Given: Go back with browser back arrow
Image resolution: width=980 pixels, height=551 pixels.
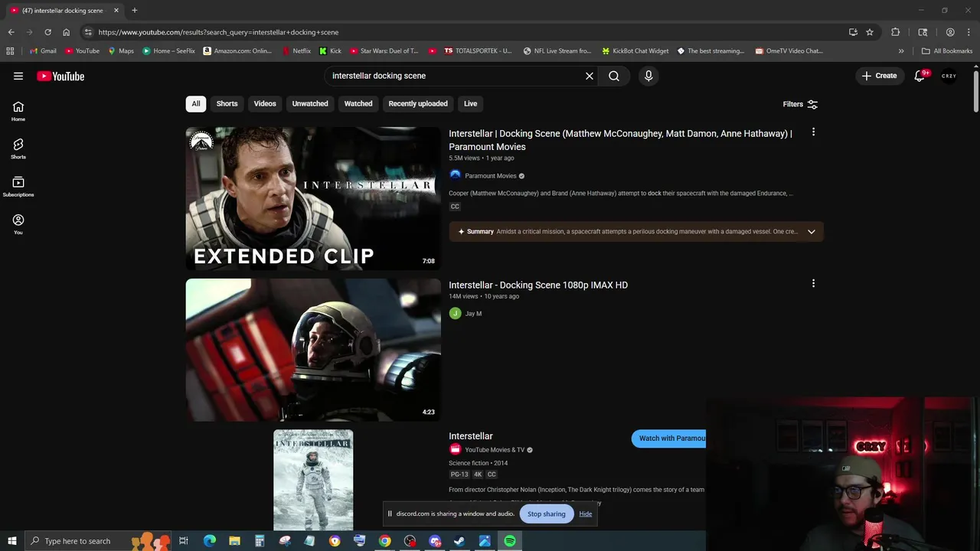Looking at the screenshot, I should coord(11,32).
